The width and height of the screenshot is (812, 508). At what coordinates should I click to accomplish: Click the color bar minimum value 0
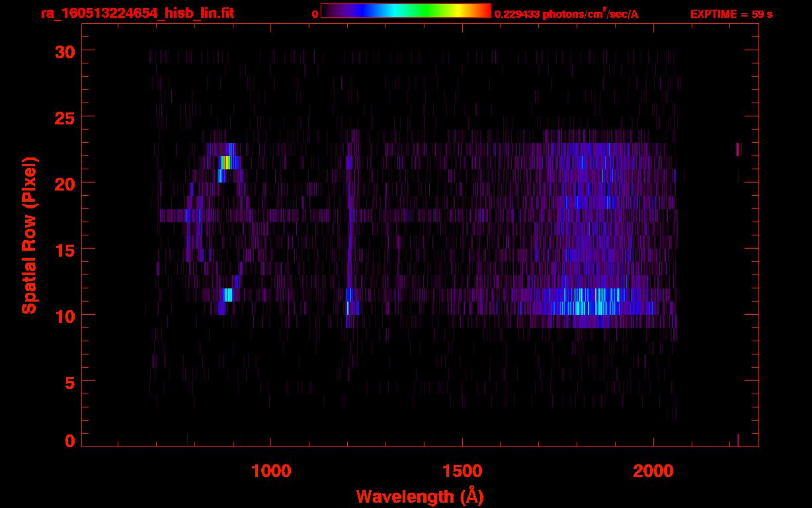(x=315, y=14)
